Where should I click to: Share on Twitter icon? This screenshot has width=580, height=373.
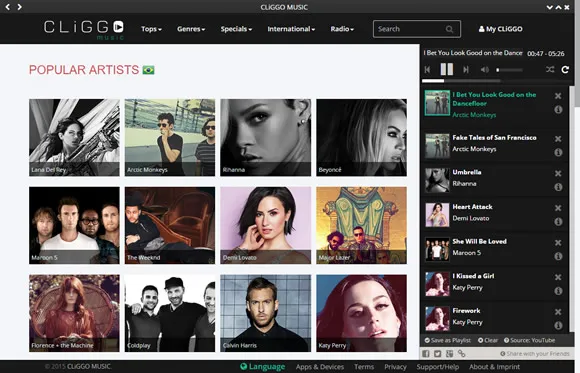438,354
